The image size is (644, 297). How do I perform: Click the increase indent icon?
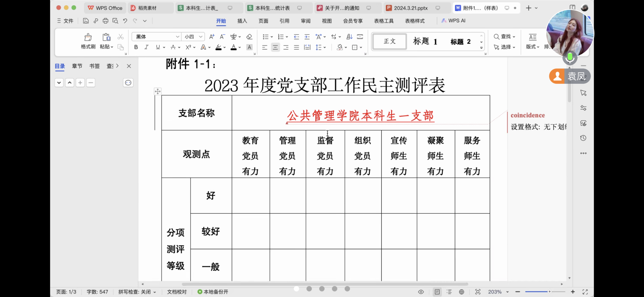(x=307, y=37)
